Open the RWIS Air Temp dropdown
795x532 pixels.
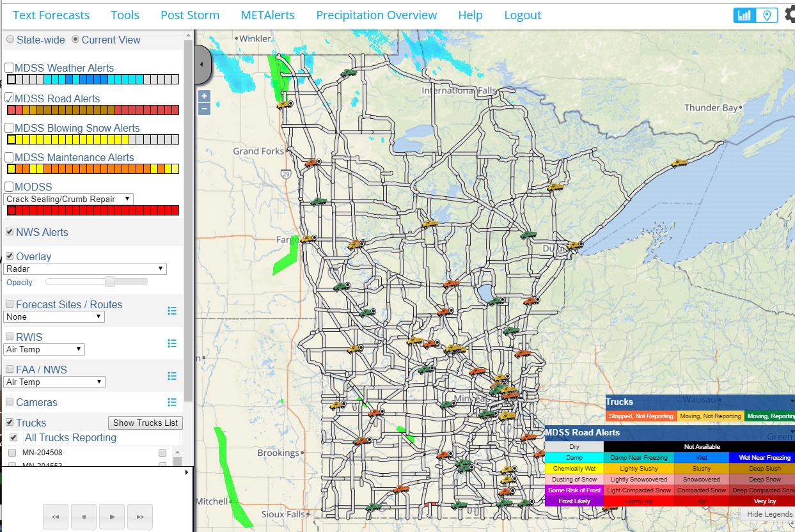pos(44,349)
